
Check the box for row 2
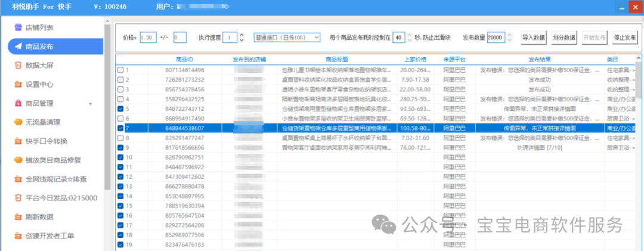coord(120,80)
